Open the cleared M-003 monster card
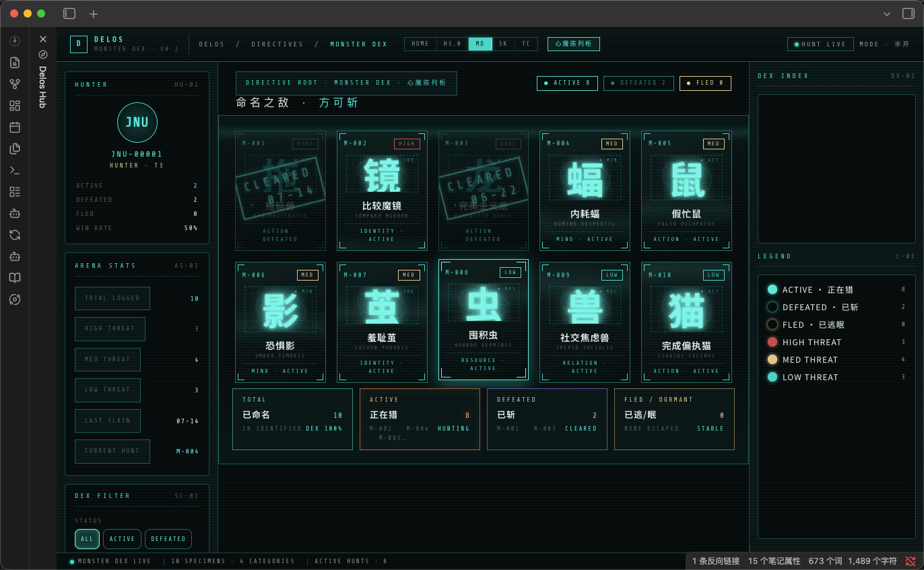924x570 pixels. coord(484,190)
